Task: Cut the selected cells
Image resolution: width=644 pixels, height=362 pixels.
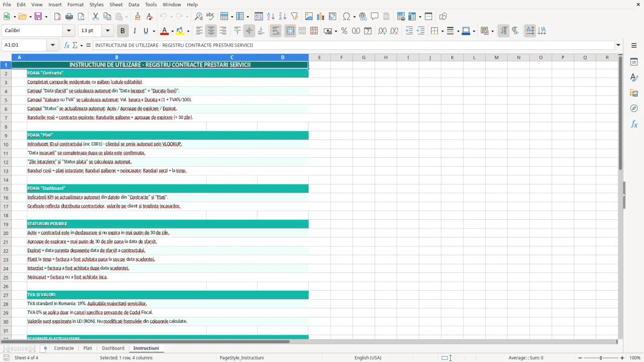Action: point(96,17)
